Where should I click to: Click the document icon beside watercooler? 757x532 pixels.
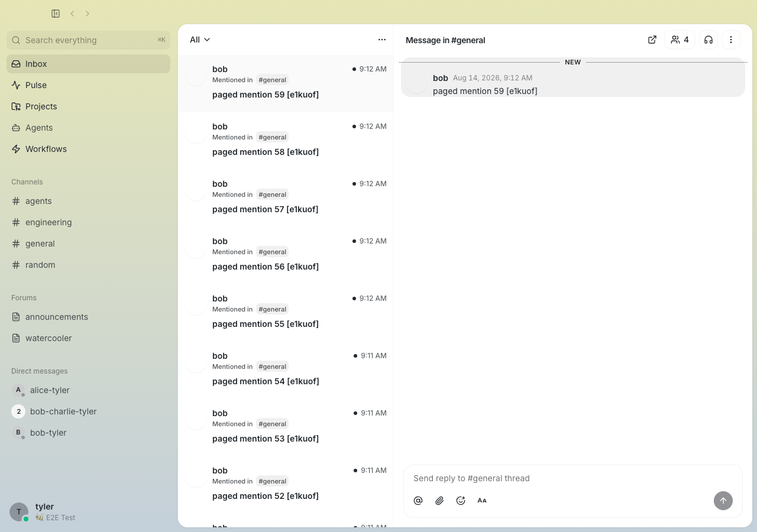16,338
